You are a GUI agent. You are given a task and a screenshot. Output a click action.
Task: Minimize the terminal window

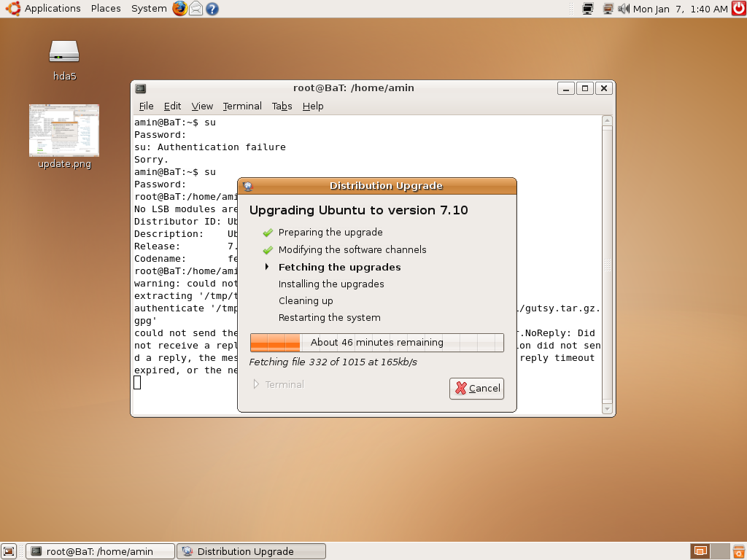(x=566, y=88)
